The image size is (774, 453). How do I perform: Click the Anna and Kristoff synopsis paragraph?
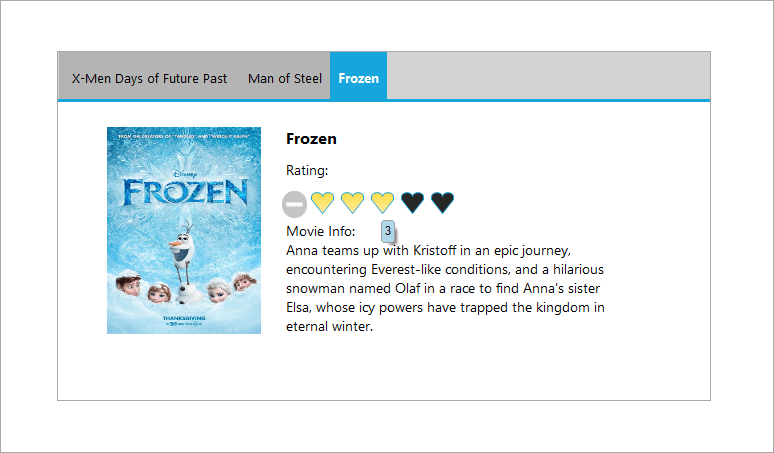445,288
